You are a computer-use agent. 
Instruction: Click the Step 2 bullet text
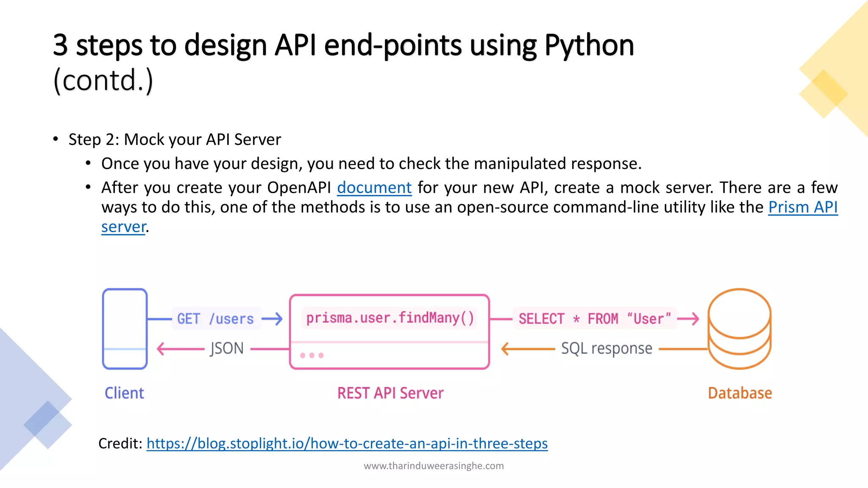(175, 139)
